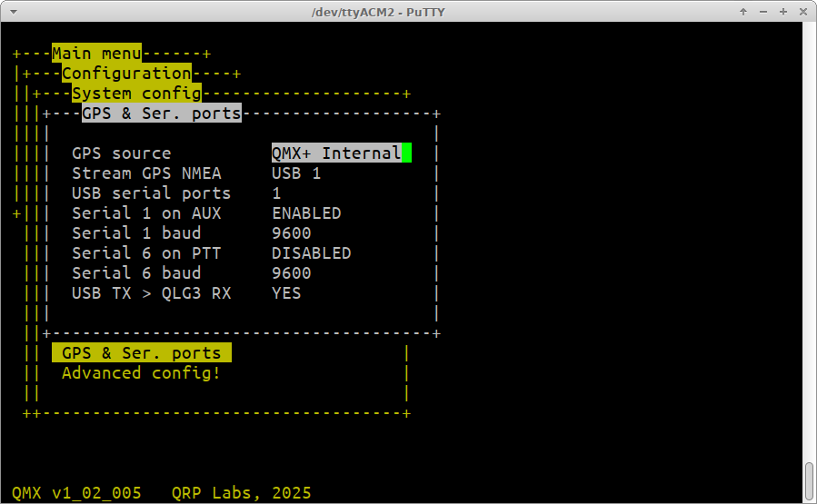Click the Configuration menu header
Image resolution: width=817 pixels, height=504 pixels.
tap(126, 74)
